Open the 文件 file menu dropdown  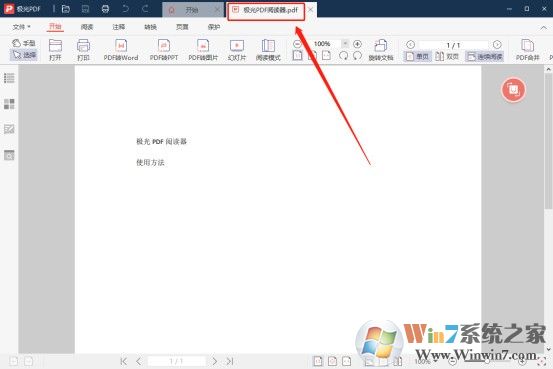pyautogui.click(x=22, y=27)
